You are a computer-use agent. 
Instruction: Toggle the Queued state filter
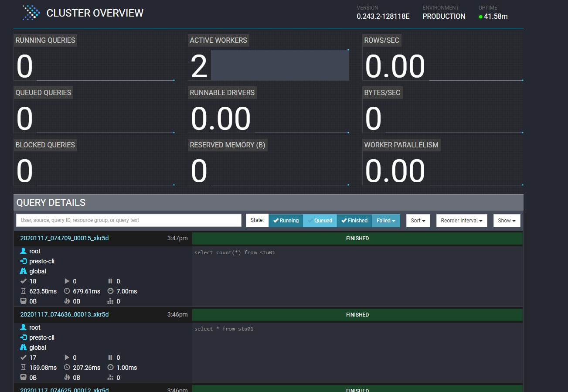click(320, 221)
